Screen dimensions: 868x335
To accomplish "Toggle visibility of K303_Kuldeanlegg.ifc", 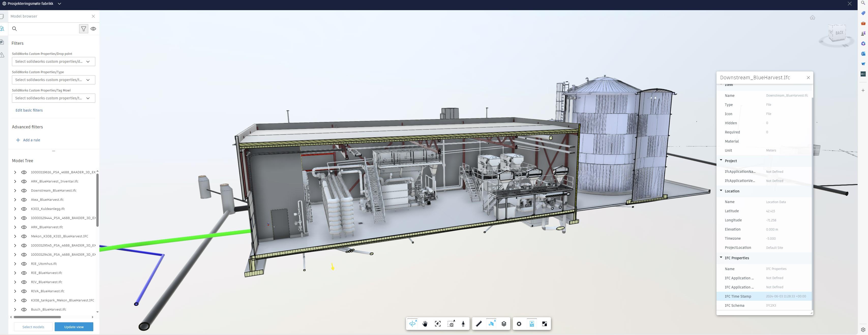I will [x=24, y=209].
